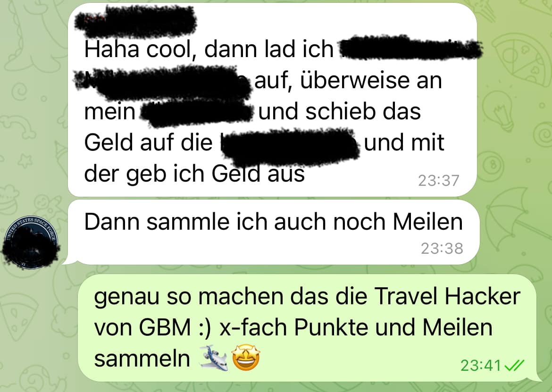This screenshot has width=552, height=392.
Task: Tap the star-eyed face emoji
Action: [246, 358]
